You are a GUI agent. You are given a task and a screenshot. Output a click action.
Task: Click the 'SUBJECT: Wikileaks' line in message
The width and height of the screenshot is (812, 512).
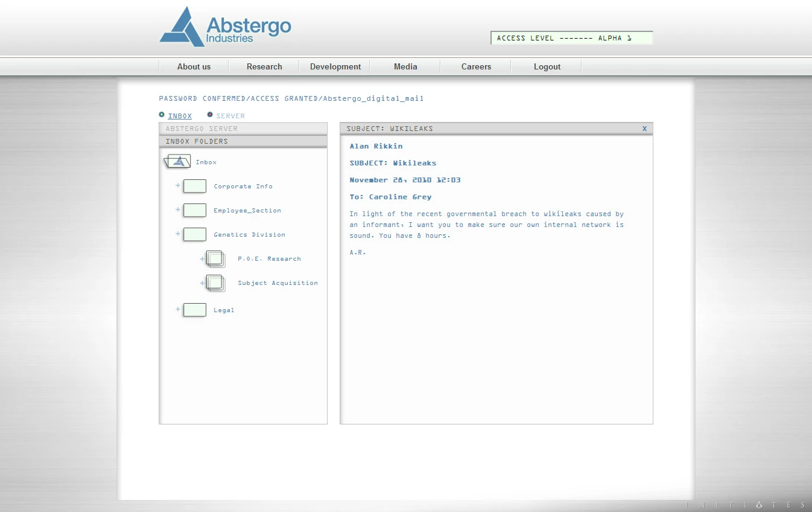pos(393,163)
